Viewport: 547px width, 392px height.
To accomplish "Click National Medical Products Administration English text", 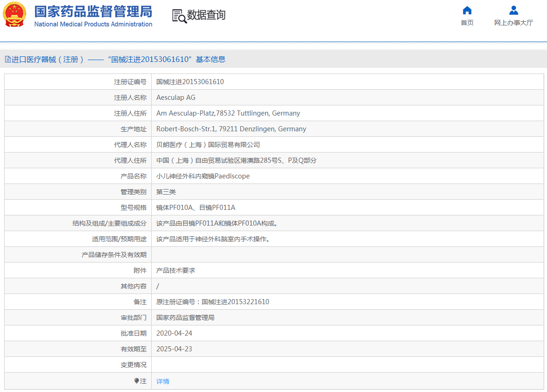I will pos(93,24).
